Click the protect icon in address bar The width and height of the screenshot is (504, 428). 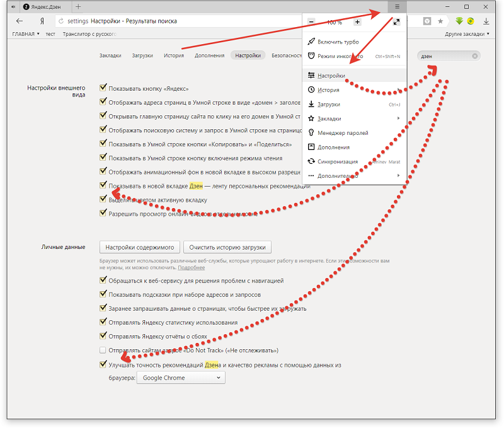(427, 21)
